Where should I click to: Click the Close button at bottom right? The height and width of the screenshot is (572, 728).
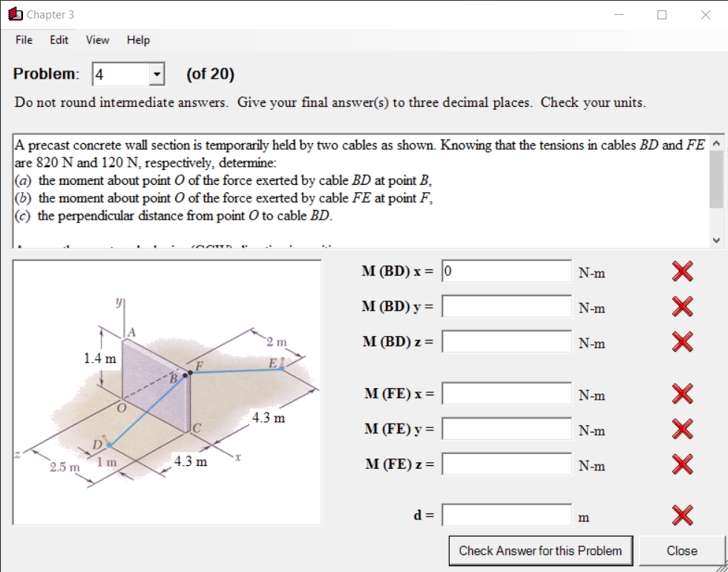[x=681, y=550]
